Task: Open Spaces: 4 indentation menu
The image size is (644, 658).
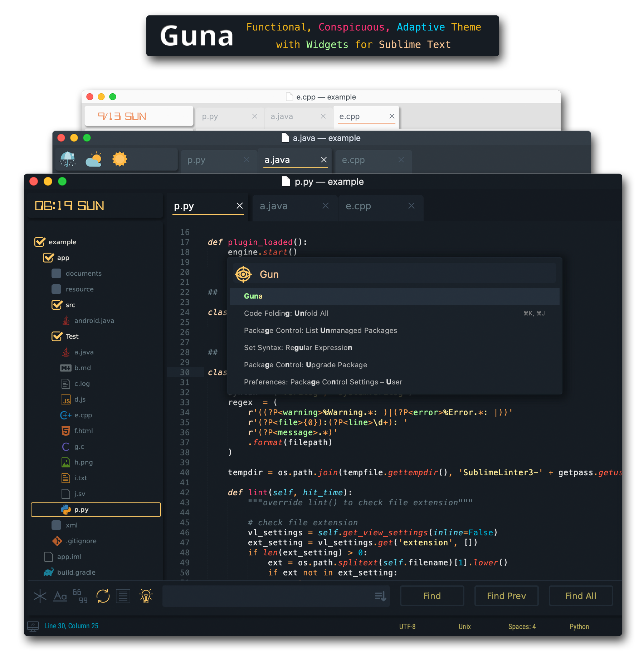Action: (522, 627)
